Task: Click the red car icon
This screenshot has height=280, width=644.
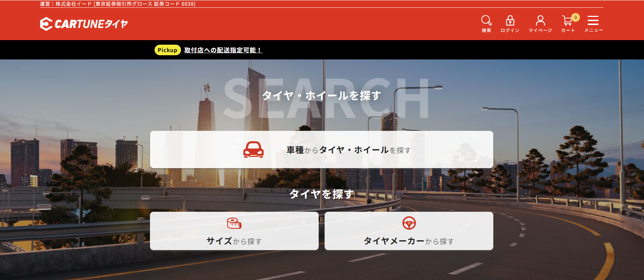Action: [253, 149]
